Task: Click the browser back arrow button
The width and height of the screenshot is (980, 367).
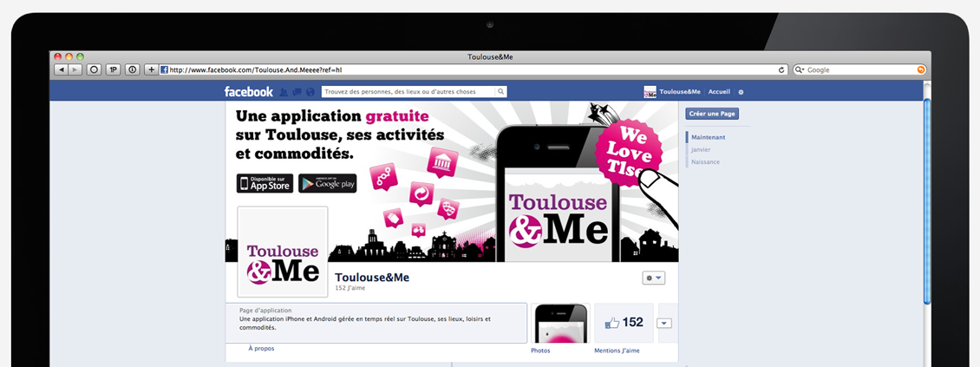Action: 61,70
